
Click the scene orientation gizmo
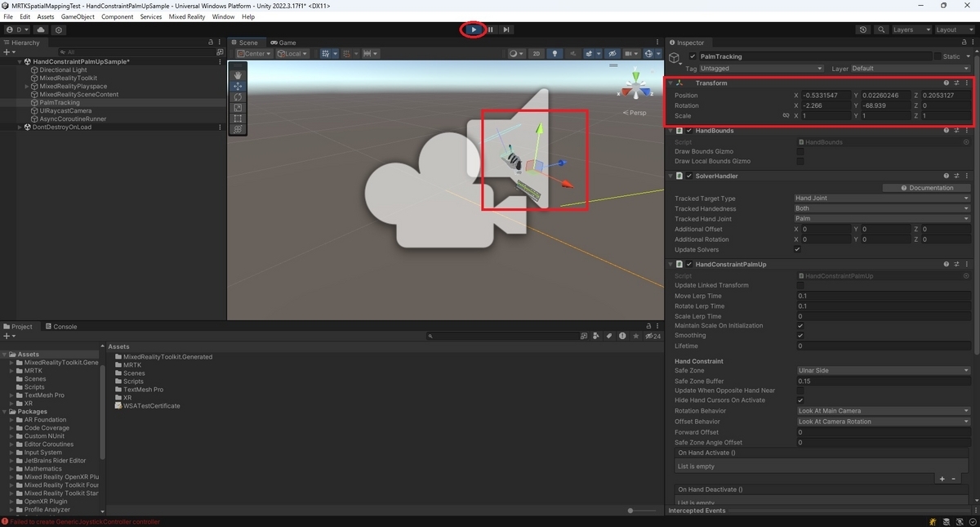click(635, 87)
